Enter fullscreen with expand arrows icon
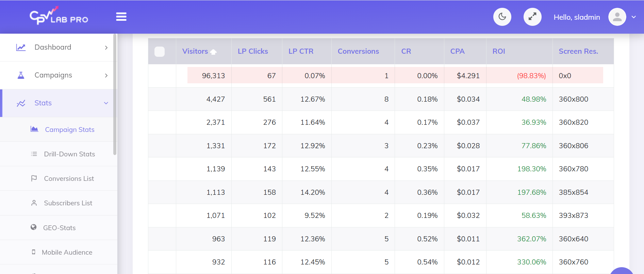The height and width of the screenshot is (274, 644). 532,17
